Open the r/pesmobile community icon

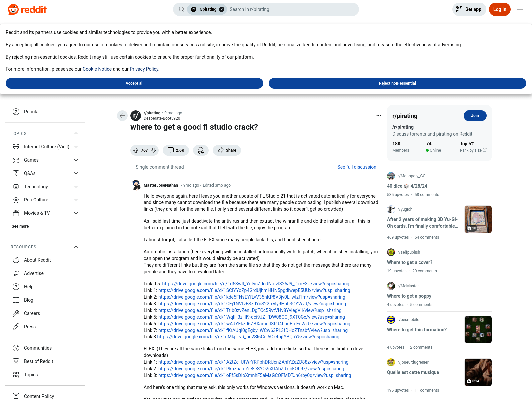[391, 320]
